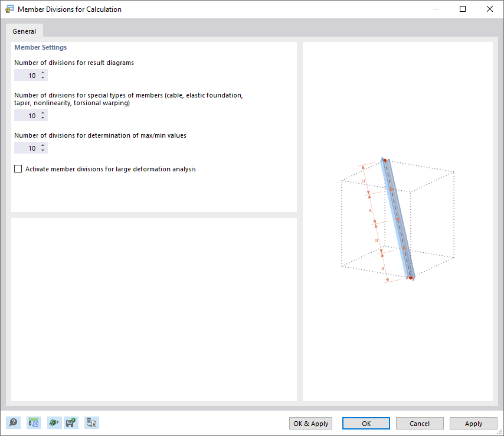The height and width of the screenshot is (436, 504).
Task: Click the 'Number of divisions for result diagrams' label
Action: [74, 63]
